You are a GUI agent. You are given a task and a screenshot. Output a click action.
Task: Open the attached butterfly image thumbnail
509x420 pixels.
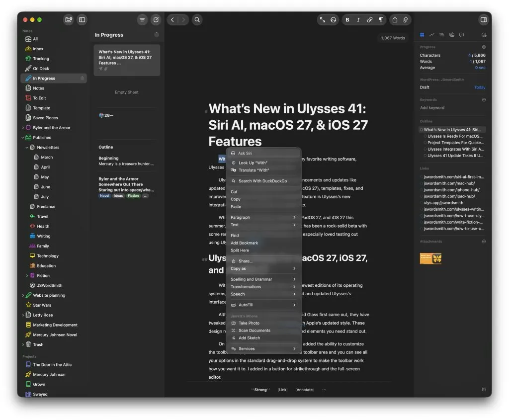click(430, 258)
